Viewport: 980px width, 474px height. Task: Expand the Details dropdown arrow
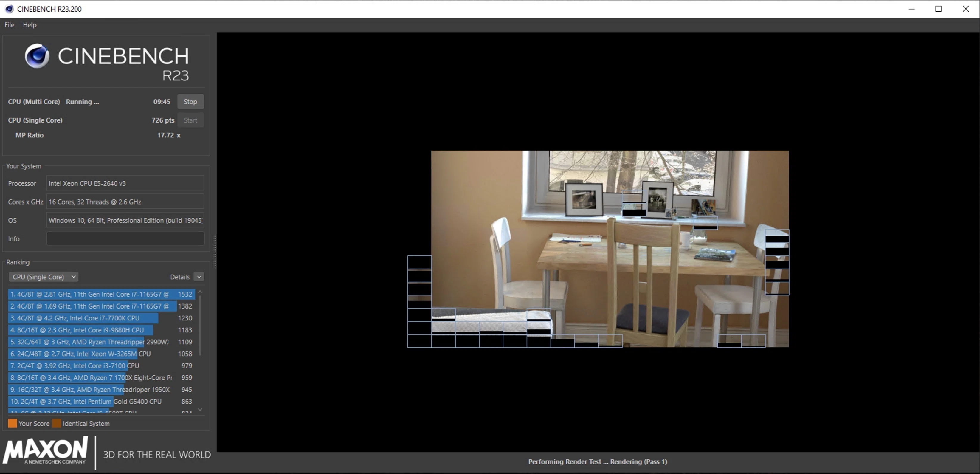(199, 277)
